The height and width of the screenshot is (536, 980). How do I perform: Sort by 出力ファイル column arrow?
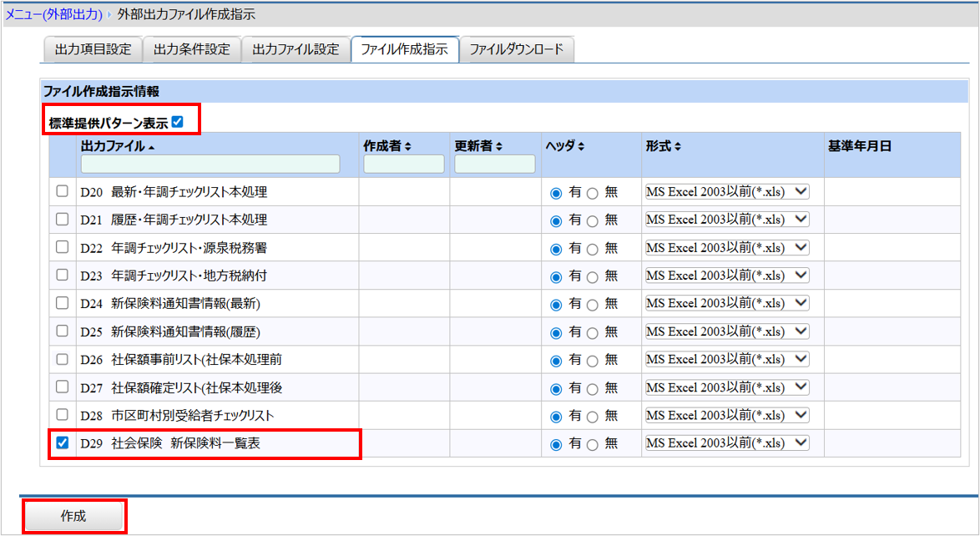pos(152,148)
